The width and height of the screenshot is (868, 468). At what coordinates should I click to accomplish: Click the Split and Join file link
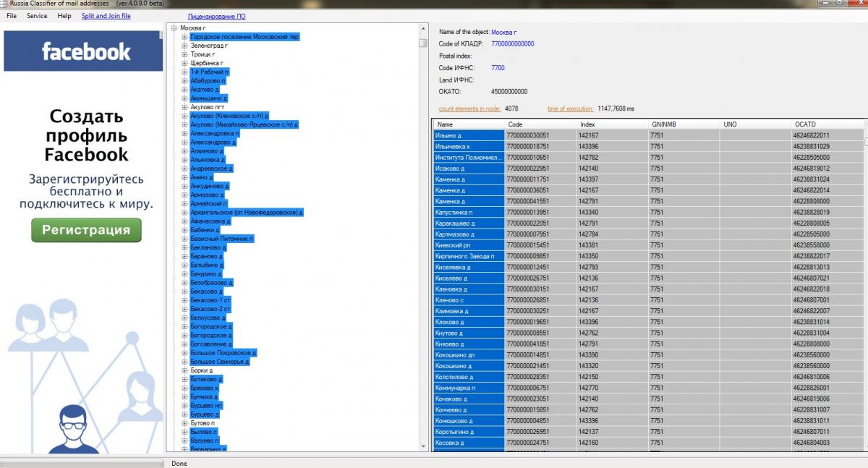pyautogui.click(x=106, y=16)
